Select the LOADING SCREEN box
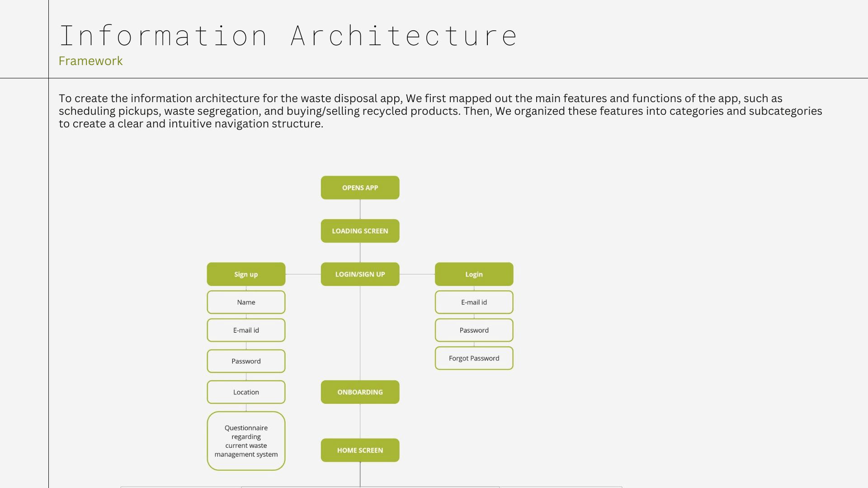The image size is (868, 488). (x=360, y=231)
